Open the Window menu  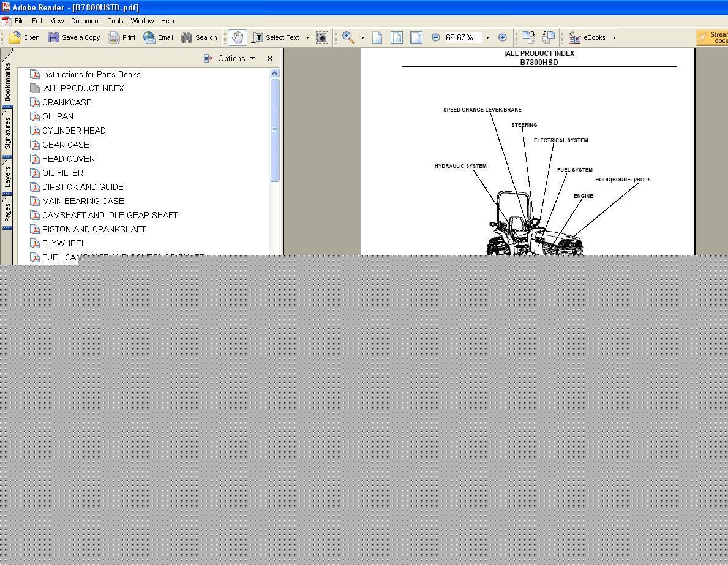(x=142, y=21)
